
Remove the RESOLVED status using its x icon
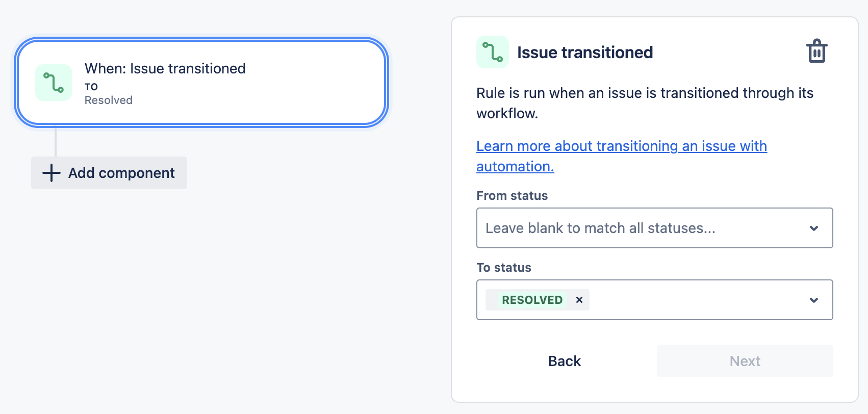click(x=579, y=300)
